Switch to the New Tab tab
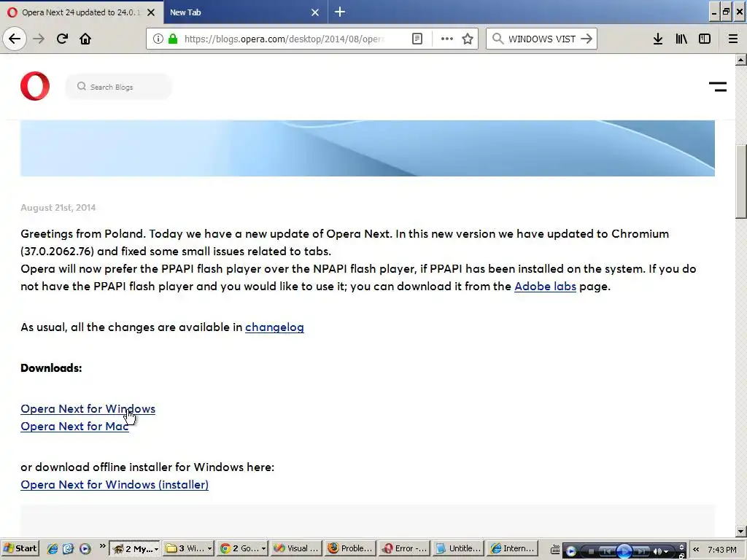Viewport: 747px width, 560px height. click(x=245, y=12)
